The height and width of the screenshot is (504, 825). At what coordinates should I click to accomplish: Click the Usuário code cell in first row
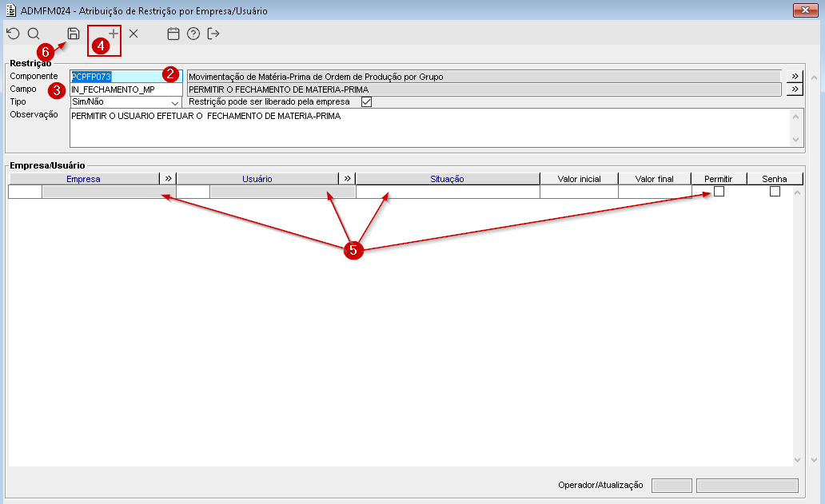[193, 192]
